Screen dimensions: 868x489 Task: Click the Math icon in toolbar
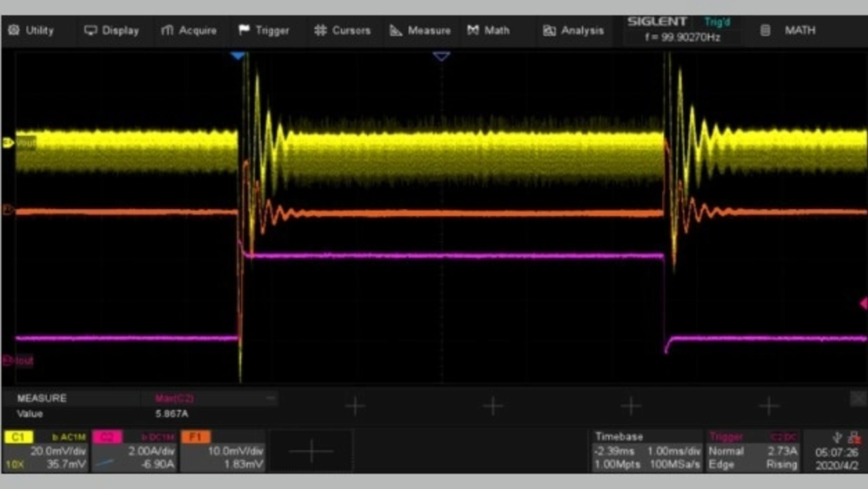pos(473,31)
